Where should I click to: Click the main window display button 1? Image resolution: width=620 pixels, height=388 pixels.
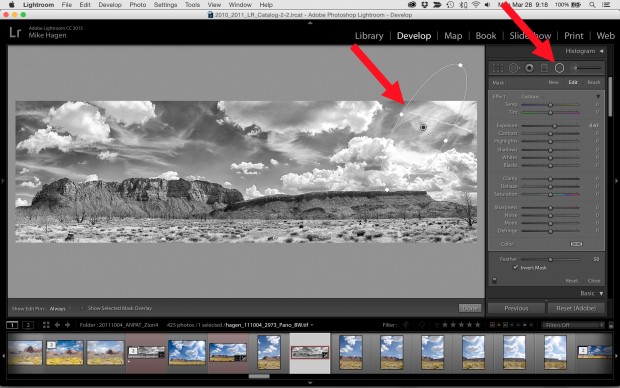pos(12,325)
